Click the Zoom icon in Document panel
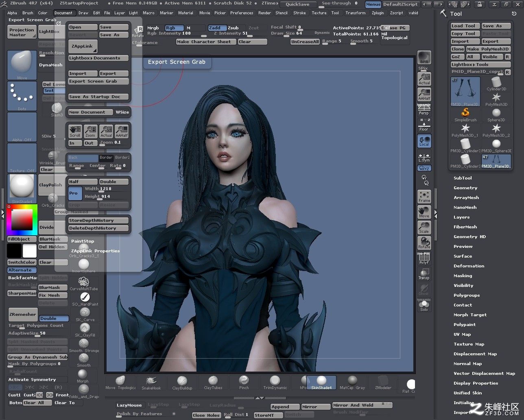Viewport: 524px width, 420px height. [x=90, y=131]
